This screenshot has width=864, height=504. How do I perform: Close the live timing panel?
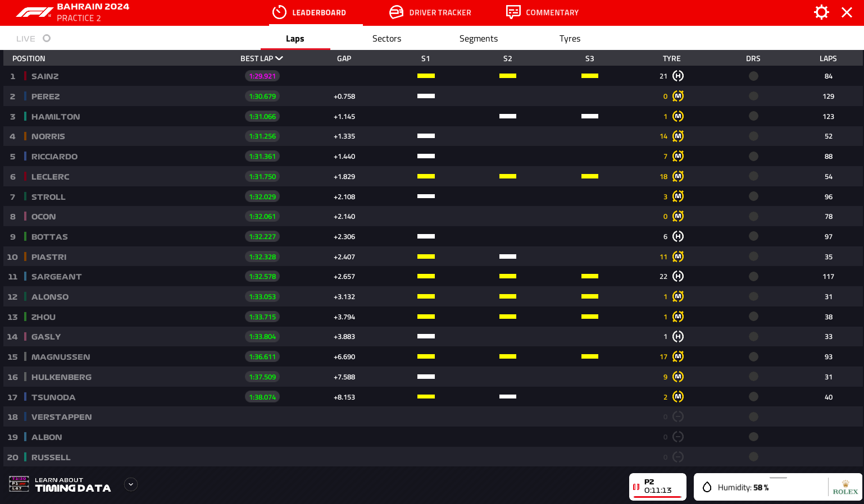point(847,12)
